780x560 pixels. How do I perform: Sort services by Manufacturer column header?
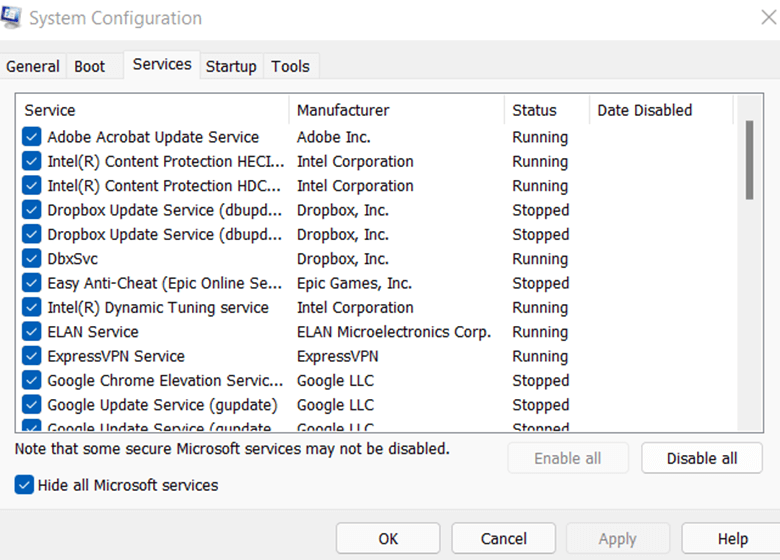pyautogui.click(x=396, y=110)
